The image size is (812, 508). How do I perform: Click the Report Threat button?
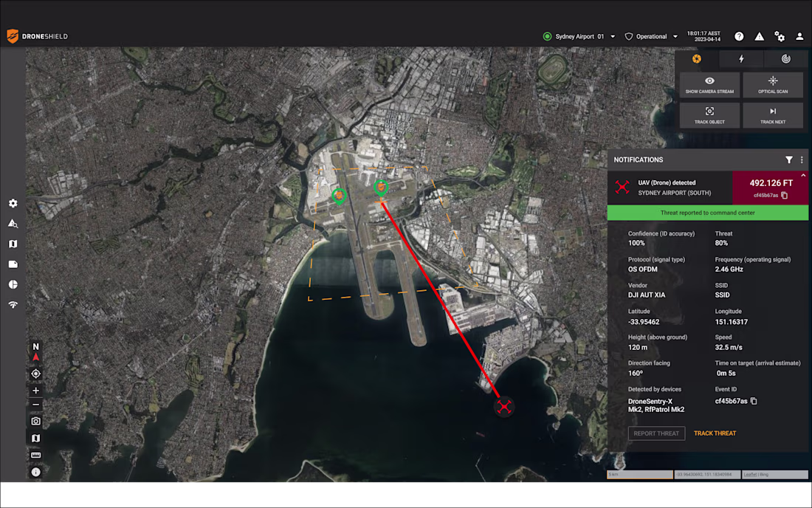point(656,433)
